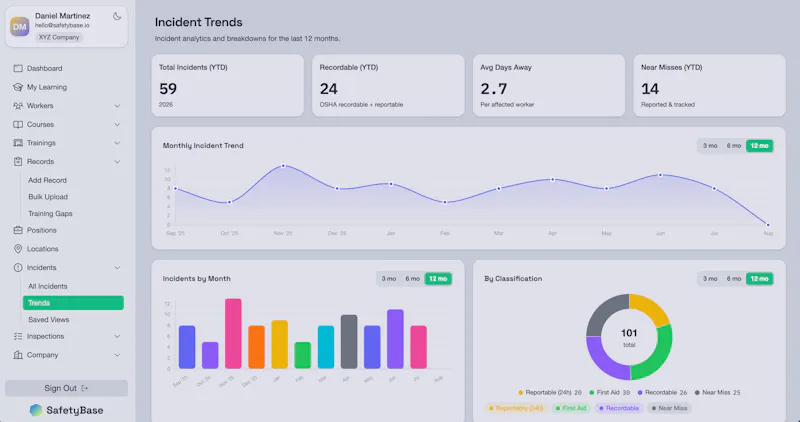Set By Classification to 3 mo

coord(710,279)
